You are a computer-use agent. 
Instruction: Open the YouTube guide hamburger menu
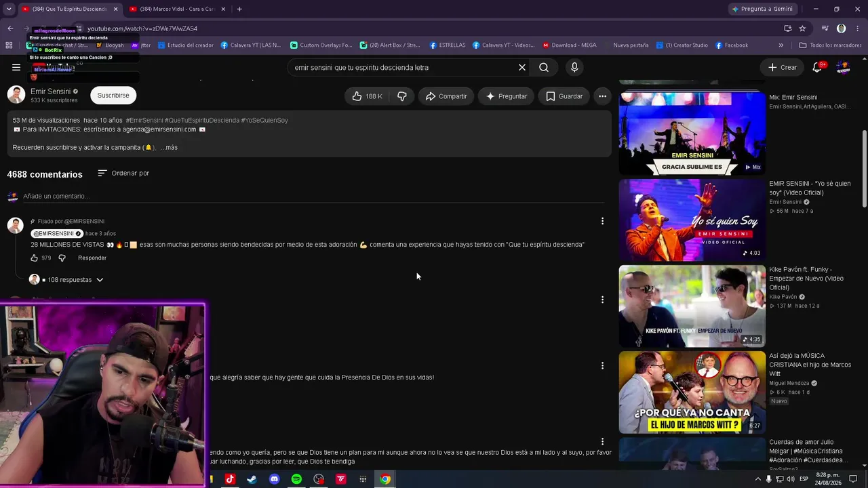click(x=16, y=67)
